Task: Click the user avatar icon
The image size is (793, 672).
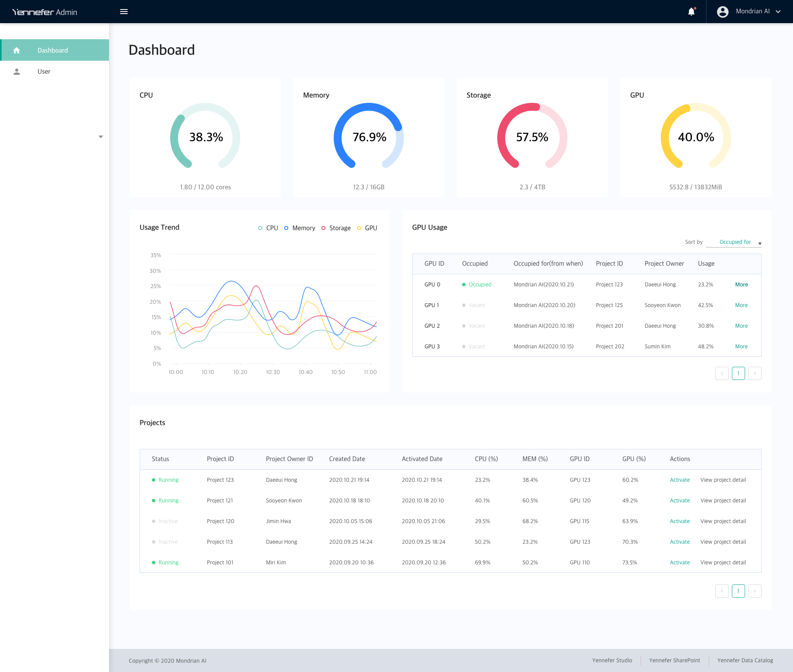Action: point(722,12)
